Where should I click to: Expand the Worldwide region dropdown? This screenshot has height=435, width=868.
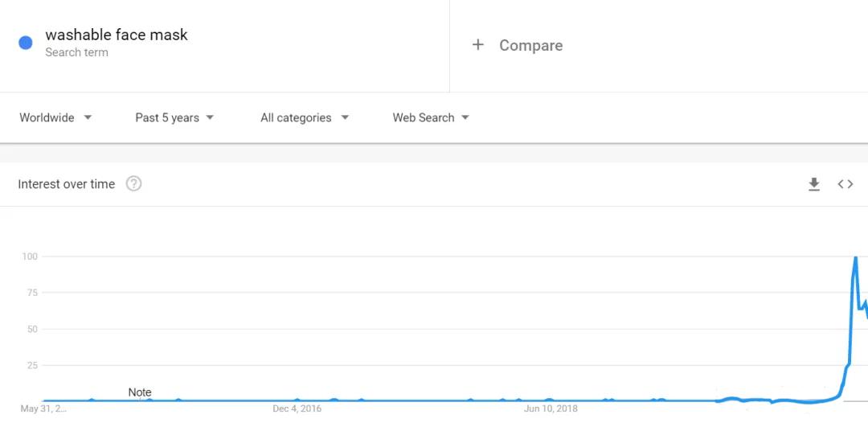[x=55, y=117]
